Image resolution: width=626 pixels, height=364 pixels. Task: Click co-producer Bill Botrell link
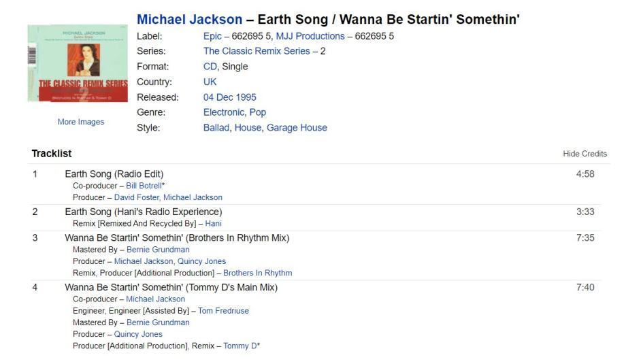click(144, 186)
